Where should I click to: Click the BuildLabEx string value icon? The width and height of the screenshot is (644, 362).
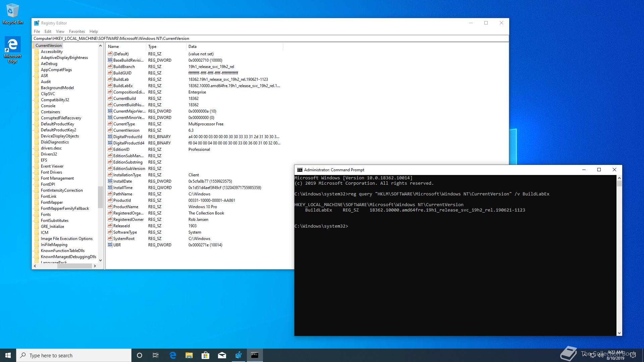tap(110, 85)
